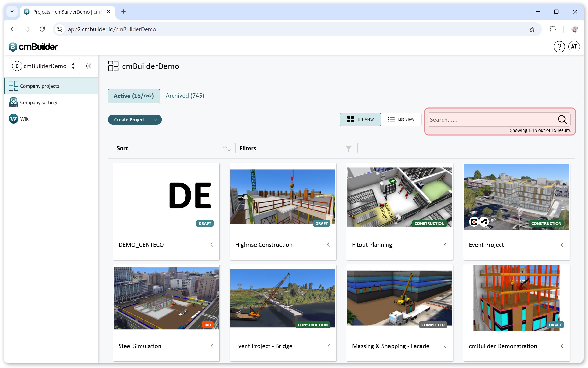Close the Projects - cmBuilderDemo tab

(109, 11)
